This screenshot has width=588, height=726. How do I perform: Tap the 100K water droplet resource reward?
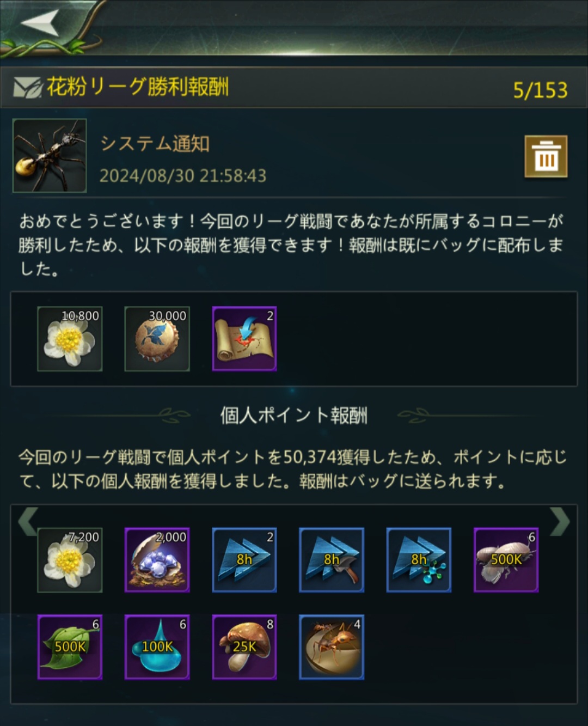click(157, 647)
